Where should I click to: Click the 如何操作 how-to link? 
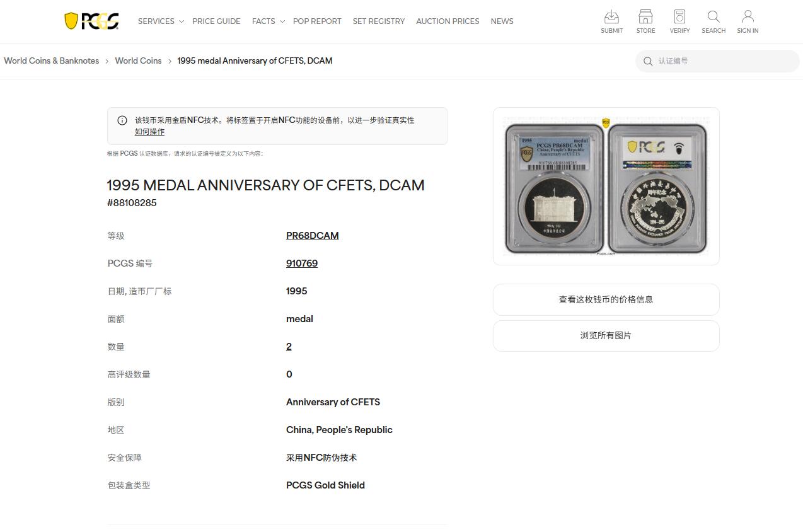coord(149,132)
